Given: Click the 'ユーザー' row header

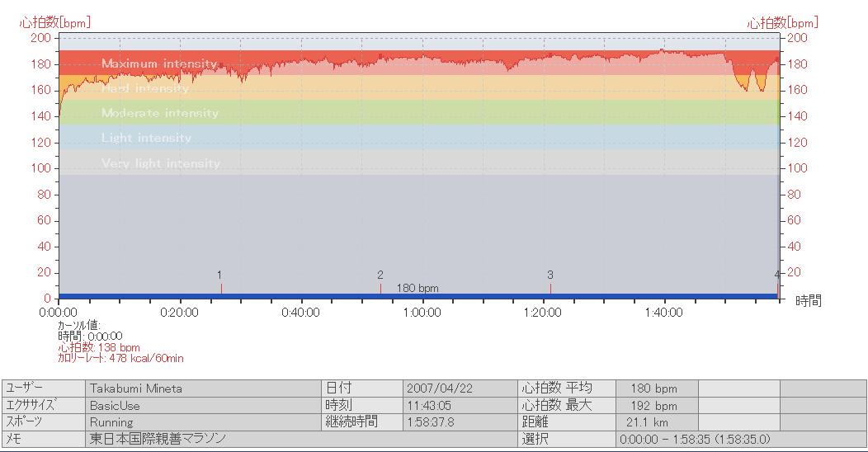Looking at the screenshot, I should (44, 388).
